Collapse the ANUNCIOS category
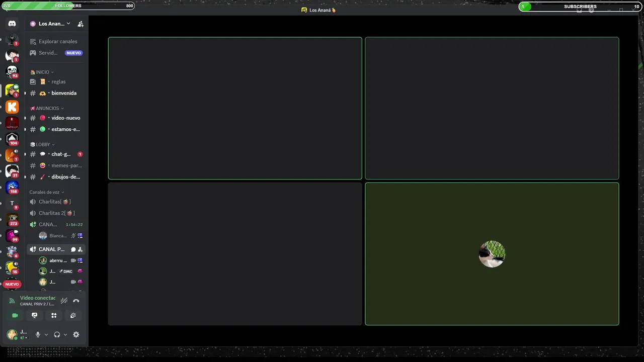This screenshot has width=644, height=362. (47, 108)
